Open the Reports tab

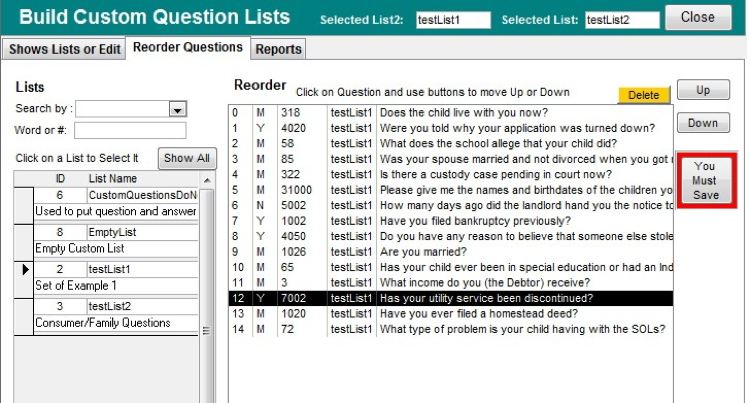[277, 49]
